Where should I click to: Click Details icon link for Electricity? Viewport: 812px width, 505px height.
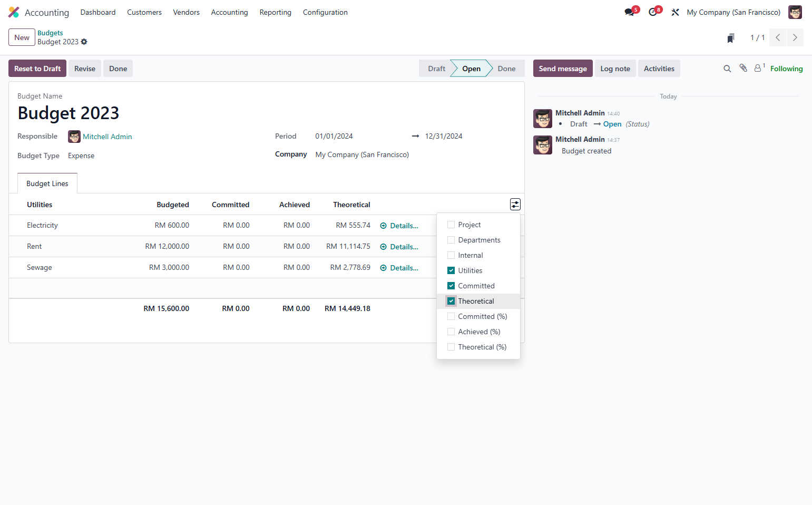(399, 226)
